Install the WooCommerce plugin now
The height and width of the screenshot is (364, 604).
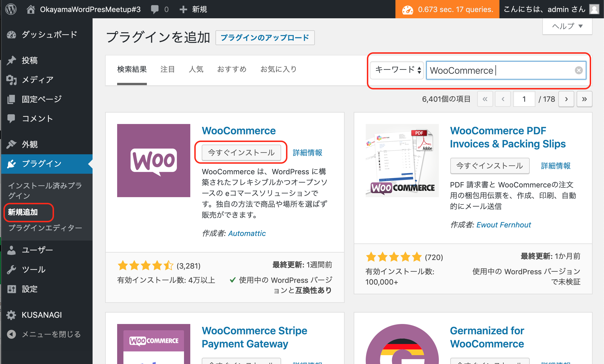(241, 152)
